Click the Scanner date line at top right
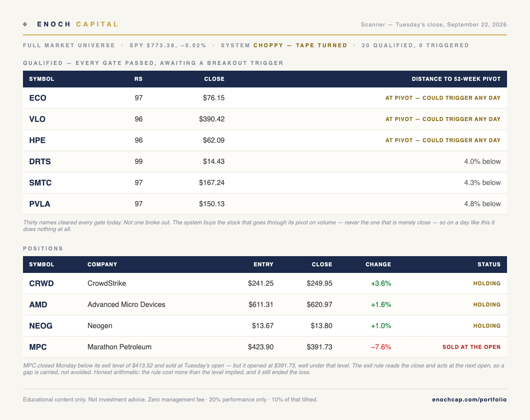 click(434, 25)
